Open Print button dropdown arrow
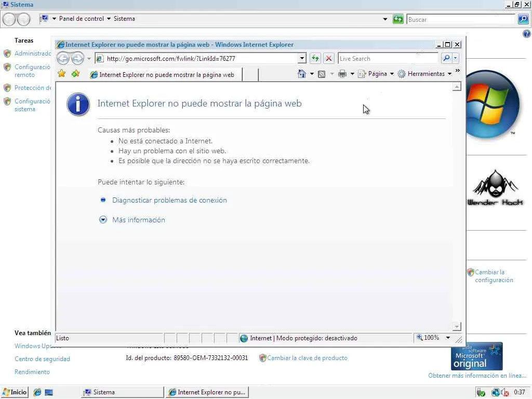 [x=352, y=74]
